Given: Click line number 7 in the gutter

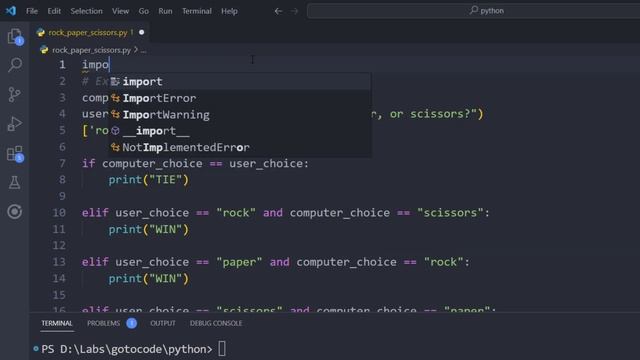Looking at the screenshot, I should point(62,164).
